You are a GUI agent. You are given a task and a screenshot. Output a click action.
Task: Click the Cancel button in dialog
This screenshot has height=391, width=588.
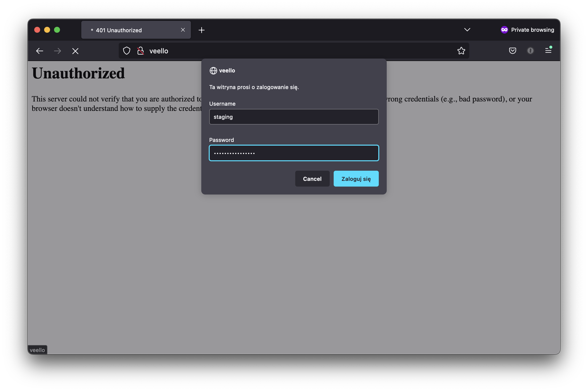tap(312, 179)
